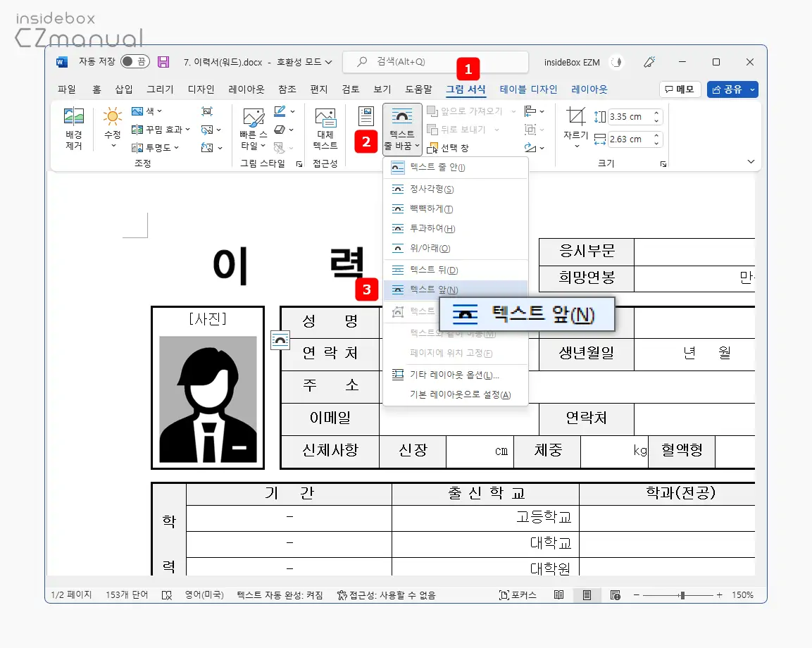This screenshot has width=812, height=648.
Task: Open the Size group dialog launcher
Action: [663, 164]
